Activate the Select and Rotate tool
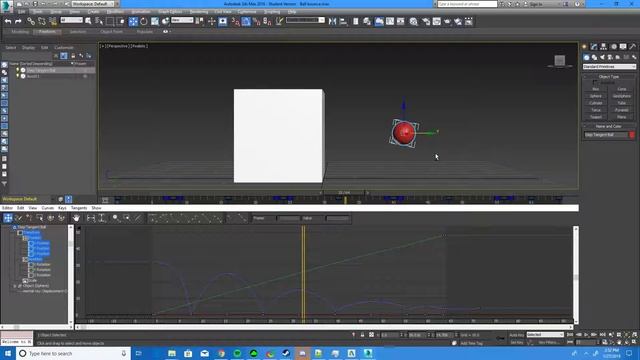This screenshot has width=640, height=360. (144, 21)
